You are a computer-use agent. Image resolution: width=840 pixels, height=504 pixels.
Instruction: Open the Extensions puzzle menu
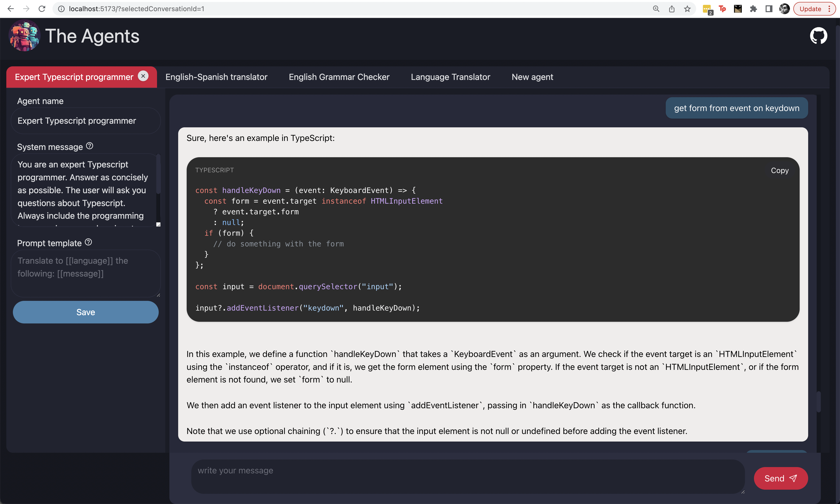click(753, 9)
